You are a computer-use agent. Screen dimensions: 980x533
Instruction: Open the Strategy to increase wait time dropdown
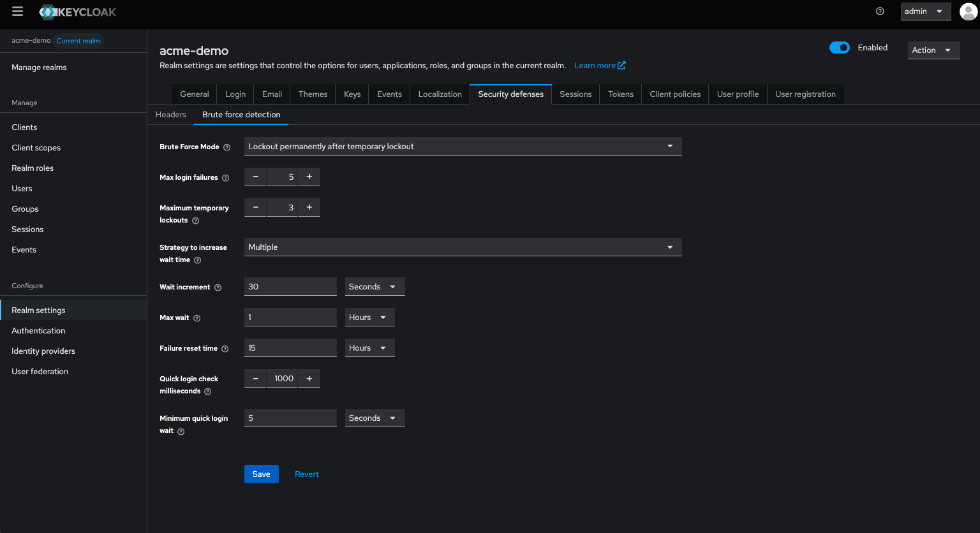[463, 247]
